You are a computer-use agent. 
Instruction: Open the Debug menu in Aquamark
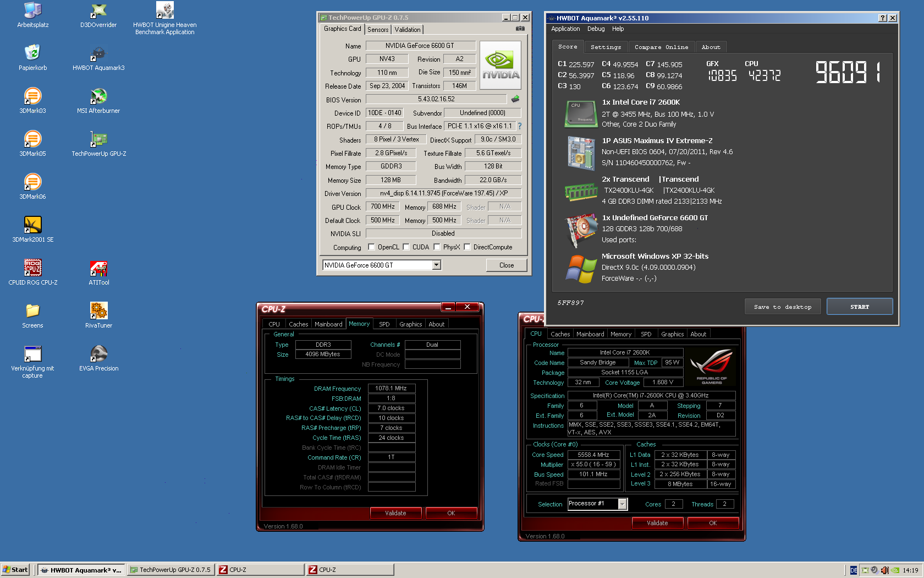pos(596,29)
